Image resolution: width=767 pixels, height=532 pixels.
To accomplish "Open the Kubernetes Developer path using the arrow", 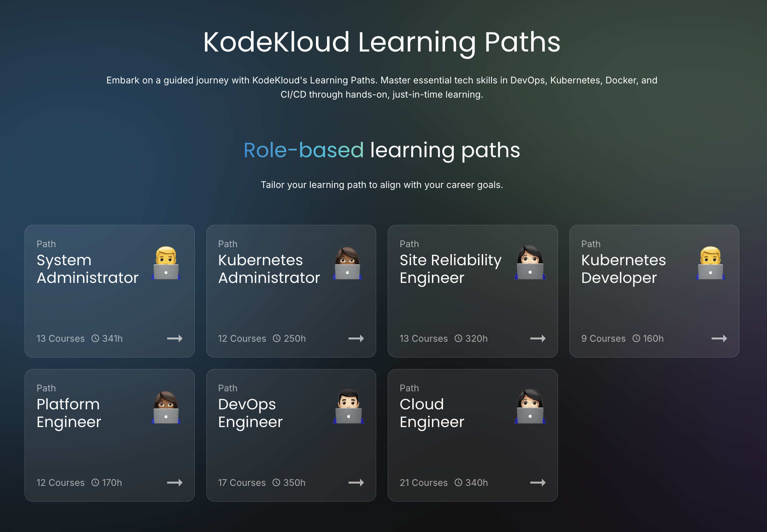I will pos(719,339).
